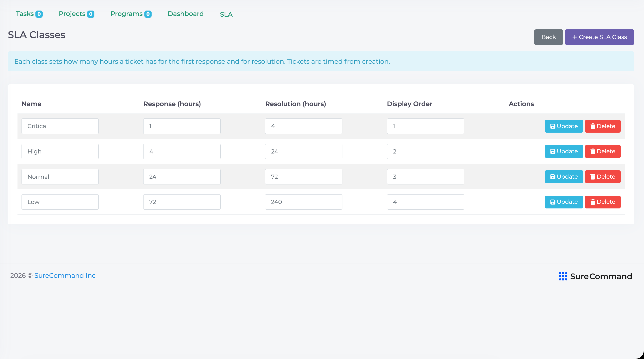
Task: Open the Tasks tab
Action: (29, 14)
